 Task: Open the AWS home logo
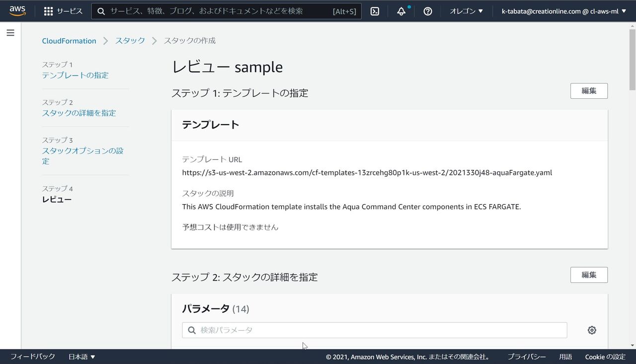[x=17, y=10]
